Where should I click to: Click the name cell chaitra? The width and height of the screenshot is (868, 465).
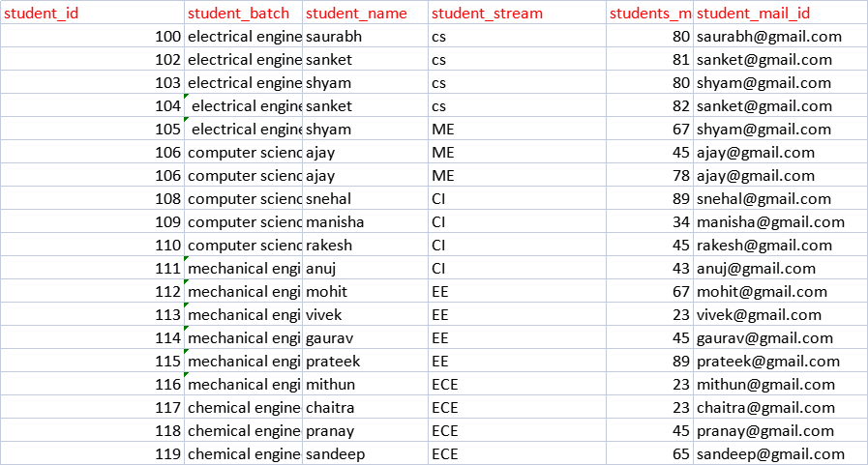point(365,408)
